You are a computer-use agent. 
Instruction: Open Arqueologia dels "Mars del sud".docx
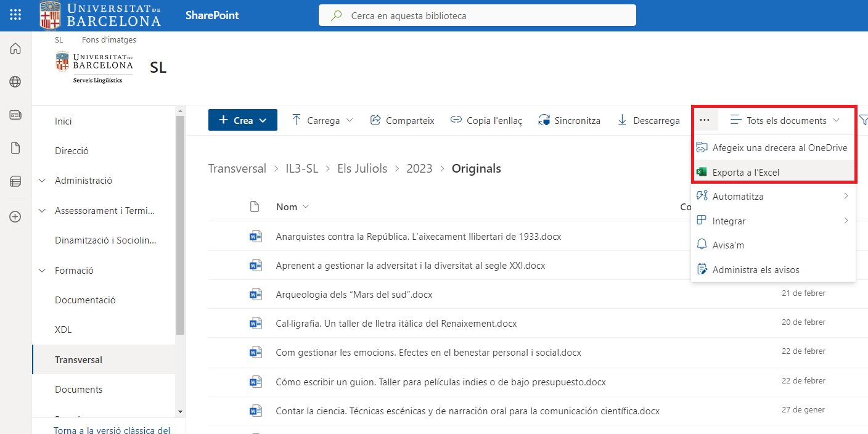354,295
